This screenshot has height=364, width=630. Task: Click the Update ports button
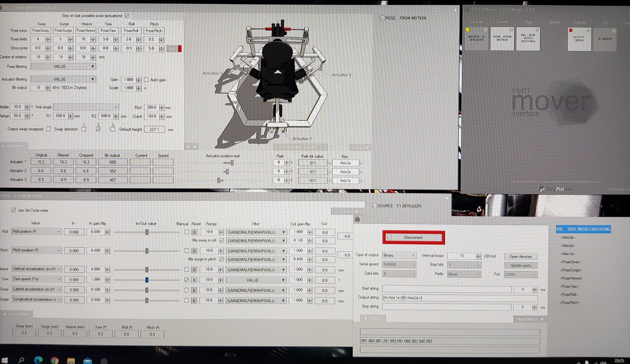(x=521, y=266)
